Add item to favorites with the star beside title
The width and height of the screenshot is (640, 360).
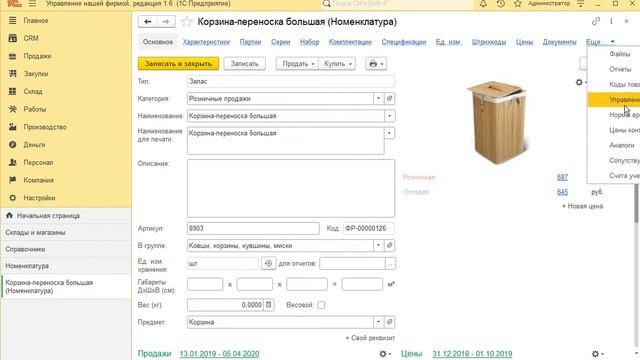[x=187, y=22]
